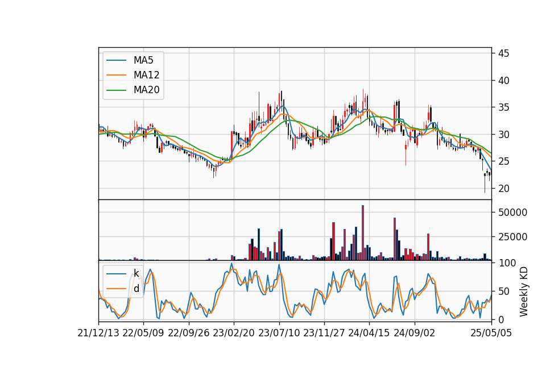
Task: Click the tallest volume bar near 24/04/15
Action: [363, 233]
